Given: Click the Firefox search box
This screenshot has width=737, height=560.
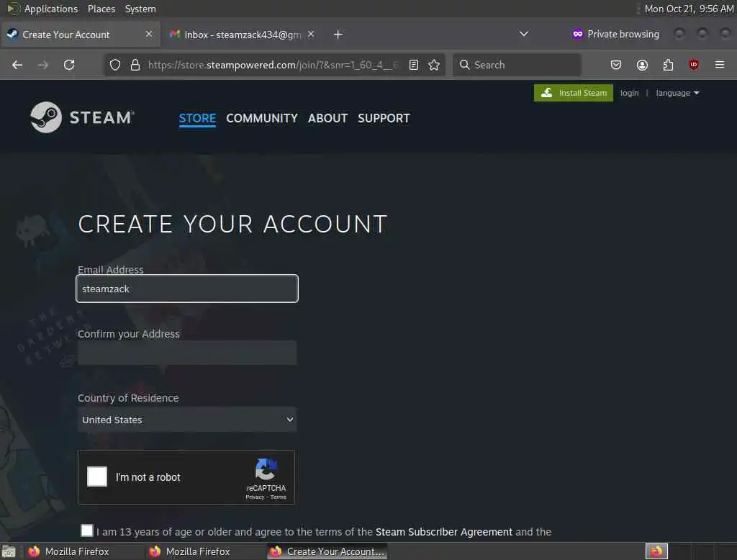Looking at the screenshot, I should click(x=517, y=65).
